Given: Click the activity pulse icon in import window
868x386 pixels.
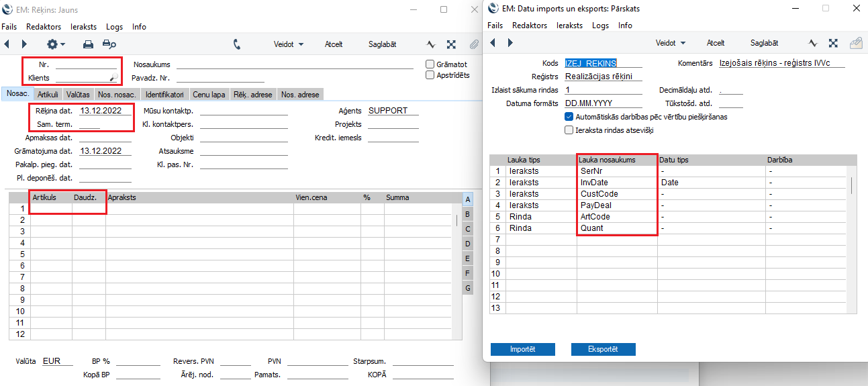Looking at the screenshot, I should point(812,43).
